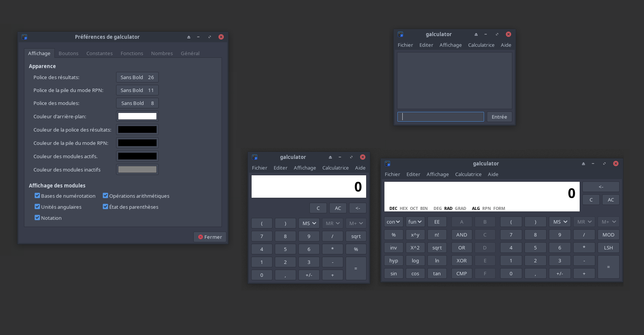Open Calculatrice menu in scientific calculator
The image size is (644, 335).
point(468,174)
